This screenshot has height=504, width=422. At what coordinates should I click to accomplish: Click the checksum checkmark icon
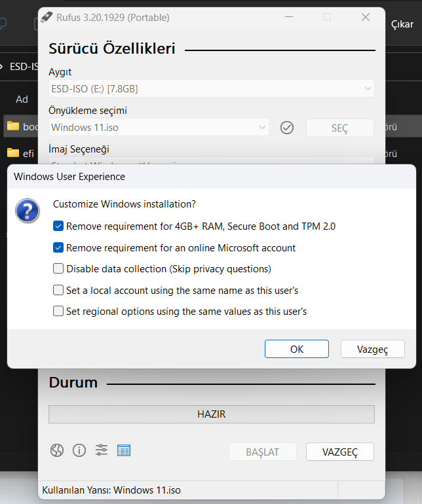(x=287, y=128)
